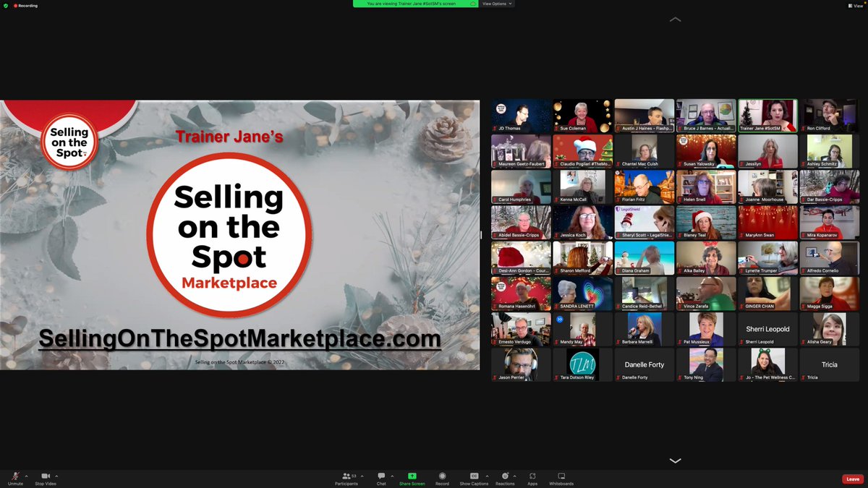868x488 pixels.
Task: Select Trainer Jane #SotSM video tile
Action: (767, 116)
